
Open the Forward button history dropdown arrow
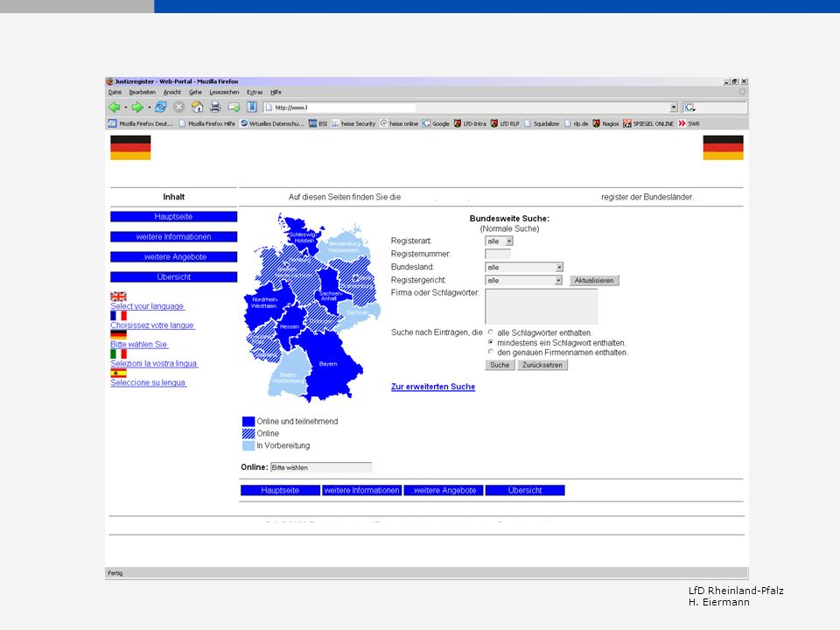[149, 108]
